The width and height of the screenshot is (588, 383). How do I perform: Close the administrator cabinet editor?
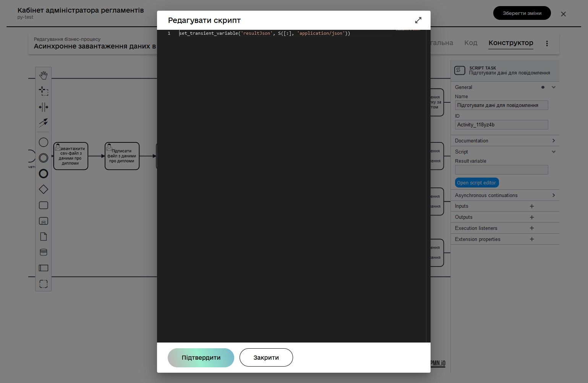[x=564, y=14]
